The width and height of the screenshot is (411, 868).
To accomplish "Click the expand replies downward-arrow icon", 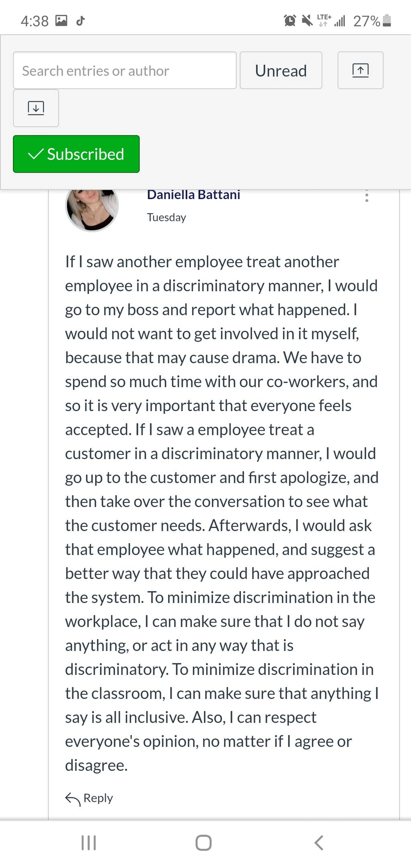I will tap(36, 108).
